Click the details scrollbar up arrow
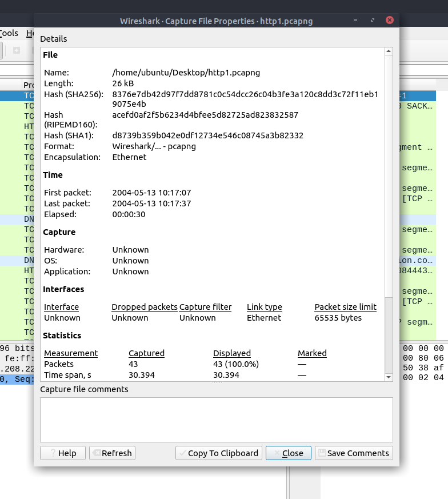This screenshot has height=499, width=448. 389,51
